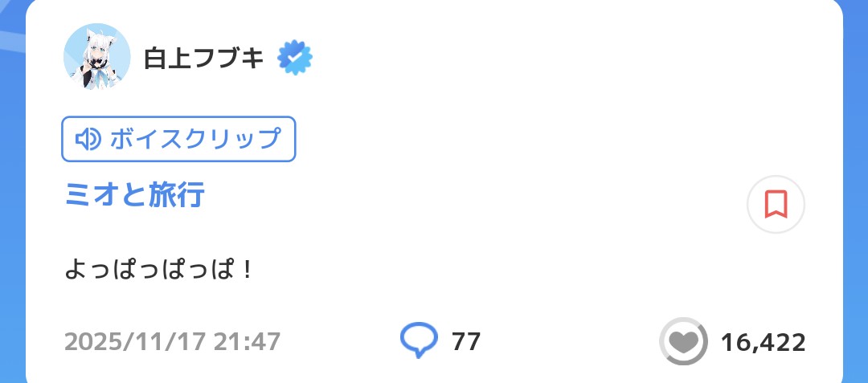Image resolution: width=868 pixels, height=383 pixels.
Task: Click empty white space right of the post text
Action: [522, 269]
